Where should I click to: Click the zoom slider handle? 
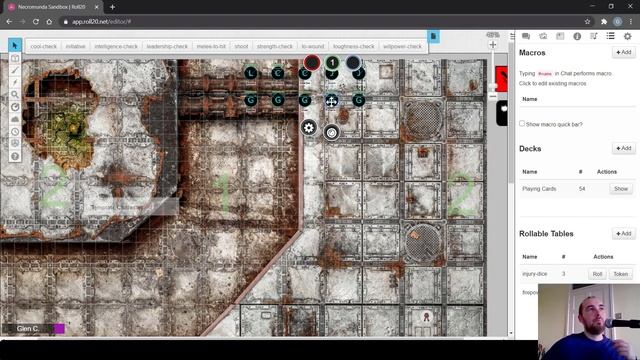(x=493, y=87)
